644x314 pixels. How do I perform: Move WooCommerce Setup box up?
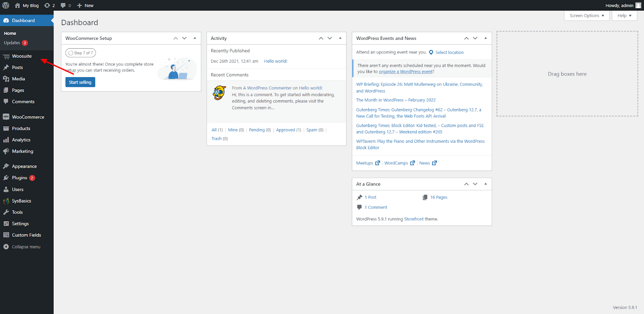tap(175, 38)
